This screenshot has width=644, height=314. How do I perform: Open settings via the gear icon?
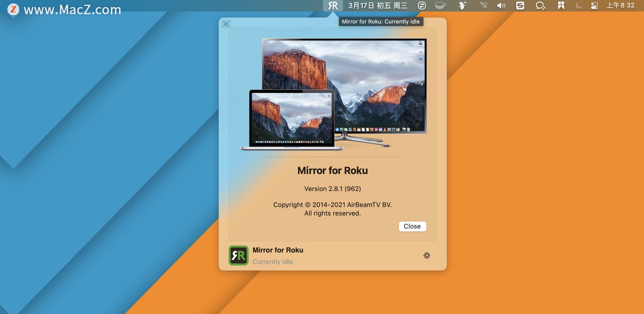point(427,256)
